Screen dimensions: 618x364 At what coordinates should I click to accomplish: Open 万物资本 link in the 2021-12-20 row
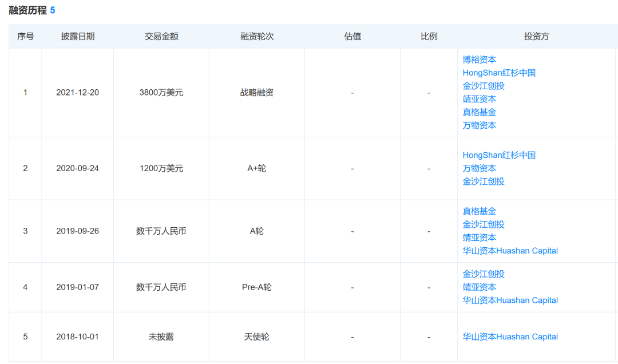(479, 125)
